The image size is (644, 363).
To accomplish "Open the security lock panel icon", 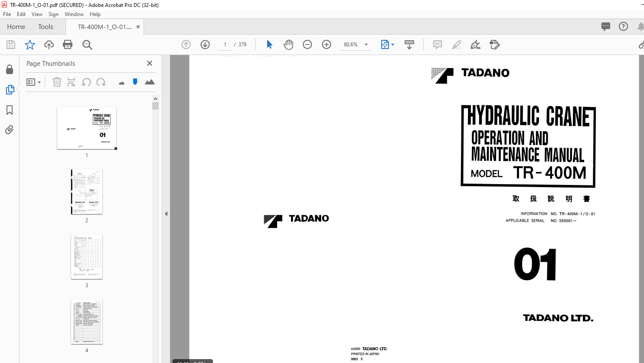I will pyautogui.click(x=10, y=69).
